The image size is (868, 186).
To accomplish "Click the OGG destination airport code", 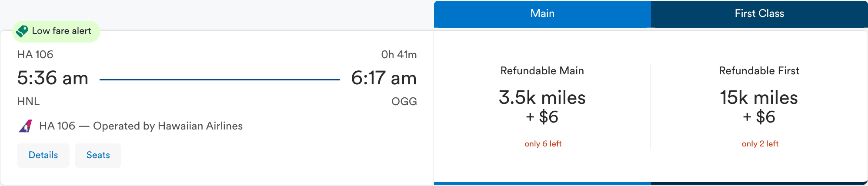I will pos(404,101).
